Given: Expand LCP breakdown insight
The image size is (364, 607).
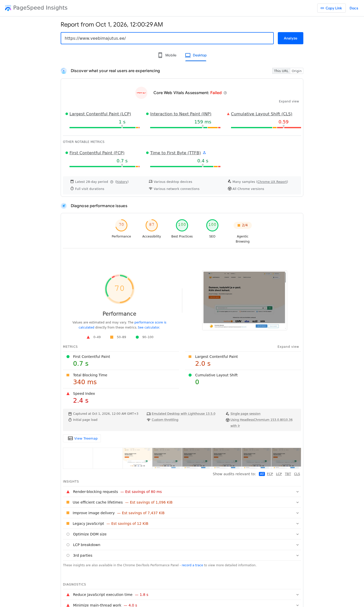Looking at the screenshot, I should click(x=182, y=545).
